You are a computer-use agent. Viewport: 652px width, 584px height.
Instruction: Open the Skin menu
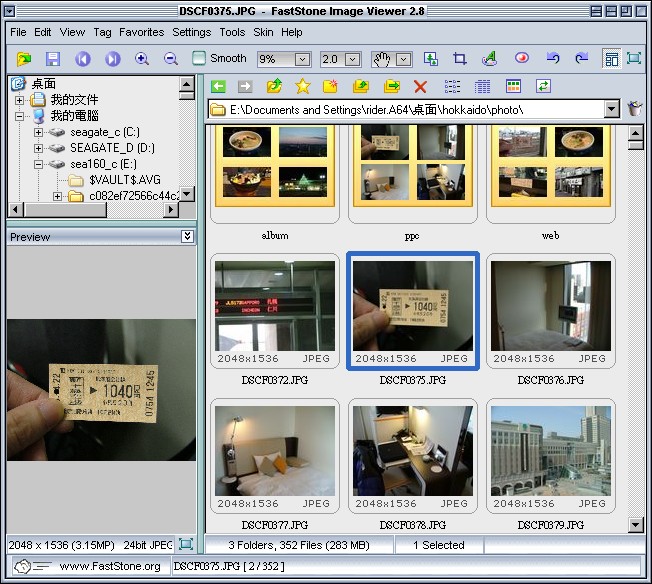(263, 32)
